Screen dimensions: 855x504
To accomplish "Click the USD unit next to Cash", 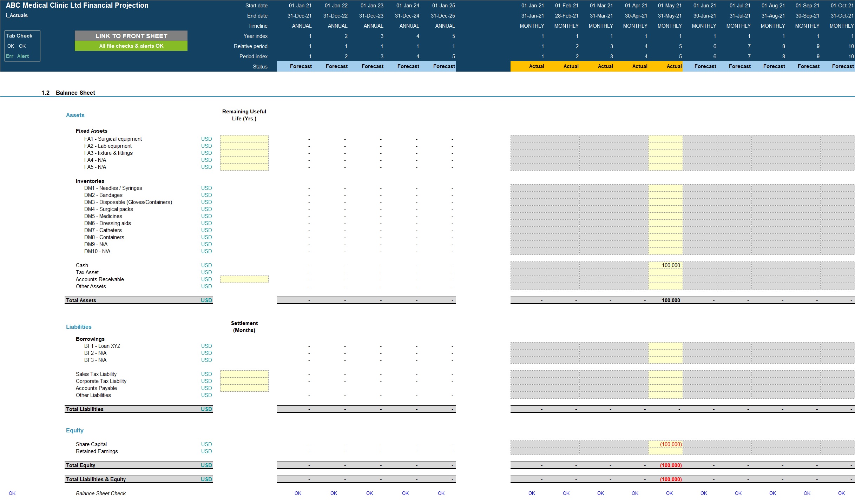I will click(206, 265).
